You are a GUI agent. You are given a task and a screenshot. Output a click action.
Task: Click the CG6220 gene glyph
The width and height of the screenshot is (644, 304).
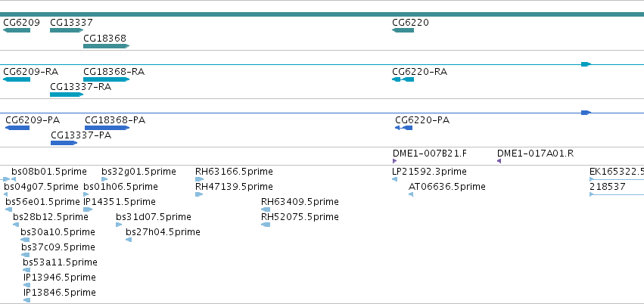(x=403, y=30)
